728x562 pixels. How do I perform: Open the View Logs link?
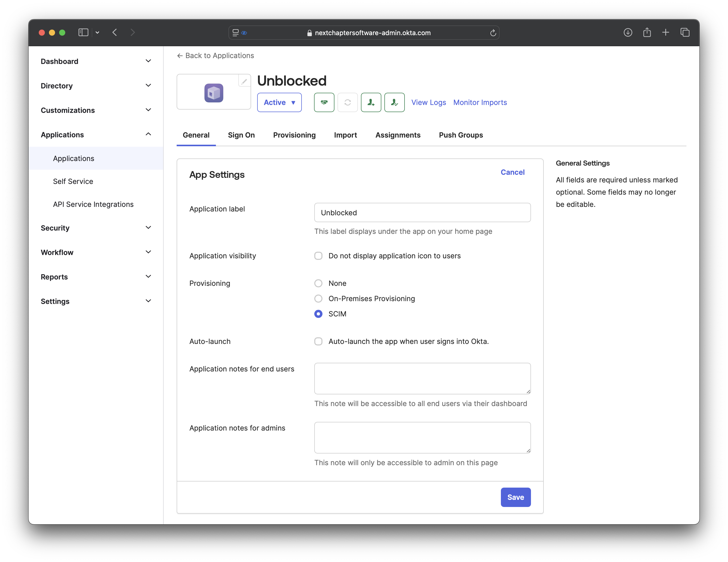[x=428, y=102]
